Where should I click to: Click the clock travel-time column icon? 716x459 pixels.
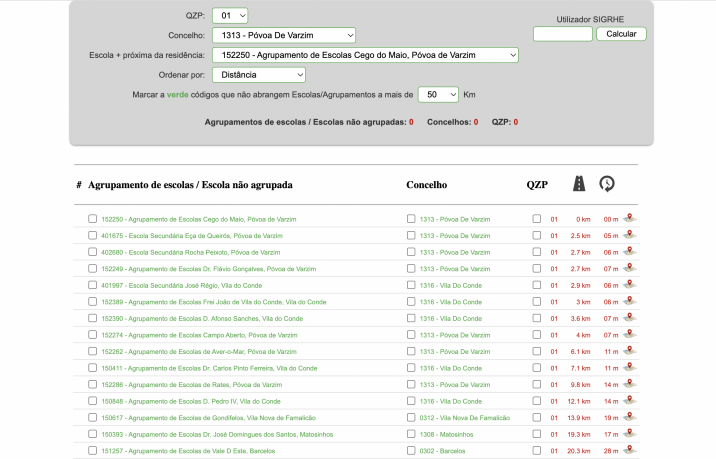click(x=607, y=184)
